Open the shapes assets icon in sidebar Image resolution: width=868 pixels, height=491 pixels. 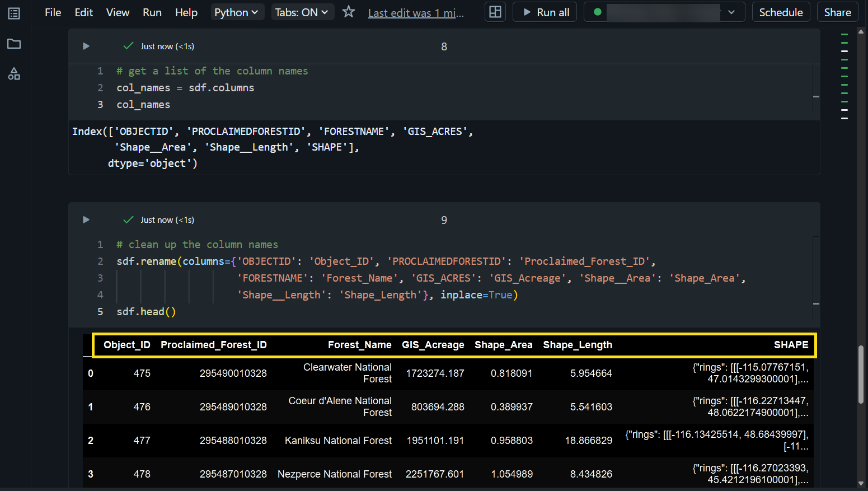tap(14, 74)
